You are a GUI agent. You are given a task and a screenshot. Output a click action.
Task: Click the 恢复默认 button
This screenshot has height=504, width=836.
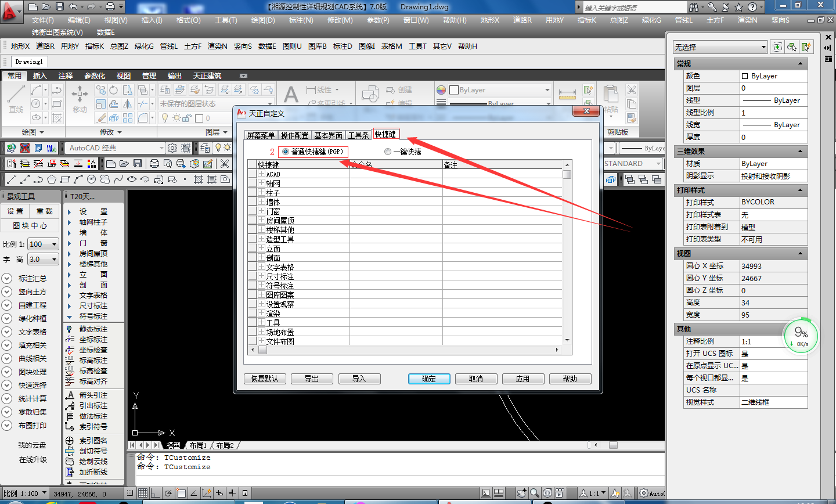coord(265,379)
